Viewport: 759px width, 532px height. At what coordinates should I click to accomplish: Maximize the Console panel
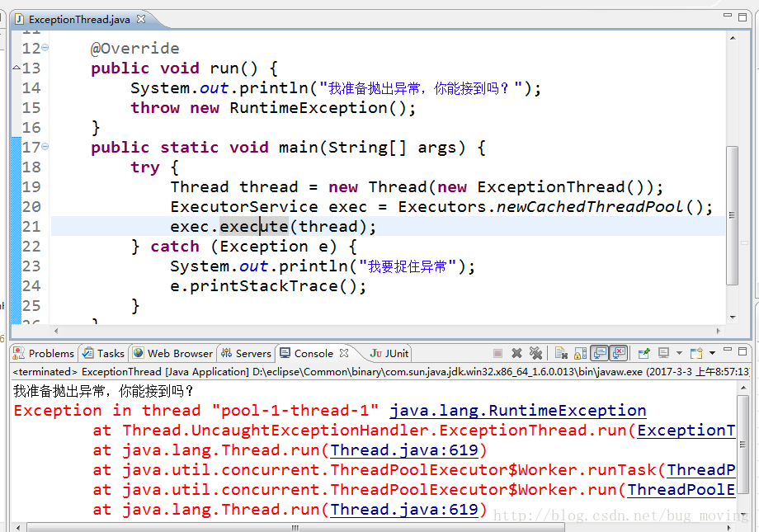click(x=742, y=351)
